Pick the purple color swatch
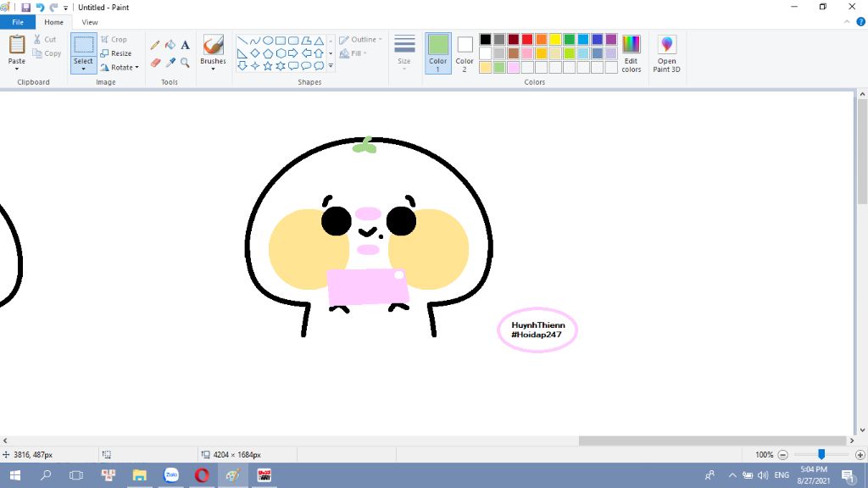 click(611, 39)
